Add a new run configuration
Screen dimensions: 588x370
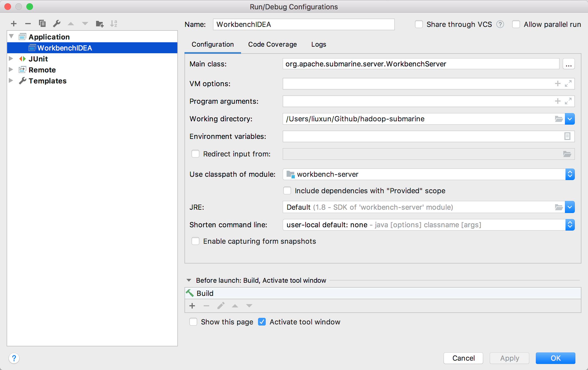14,24
